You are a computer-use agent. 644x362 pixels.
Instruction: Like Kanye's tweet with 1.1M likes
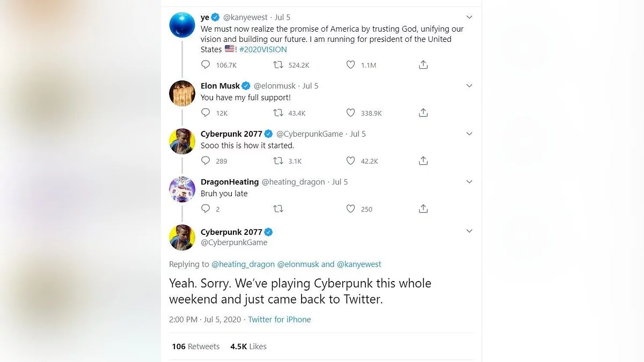click(x=350, y=65)
